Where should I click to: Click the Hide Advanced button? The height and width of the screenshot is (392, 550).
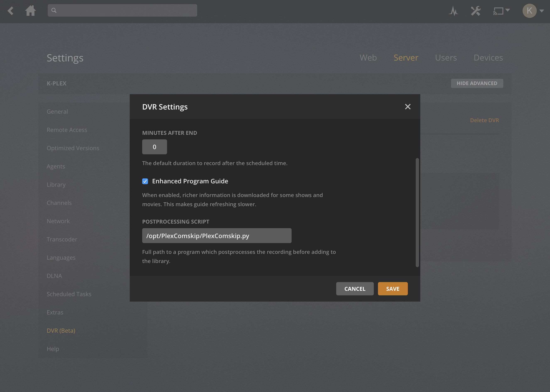pyautogui.click(x=477, y=83)
